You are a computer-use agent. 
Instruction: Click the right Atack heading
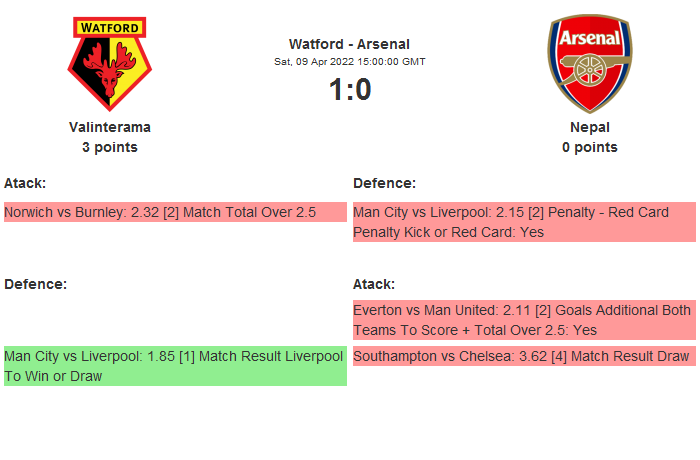[x=374, y=284]
